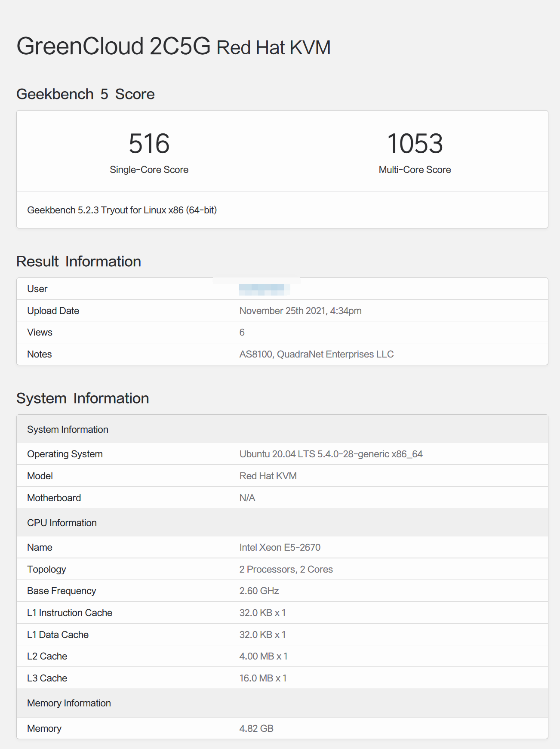Click the 'User' row label
Viewport: 560px width, 749px height.
[x=37, y=289]
